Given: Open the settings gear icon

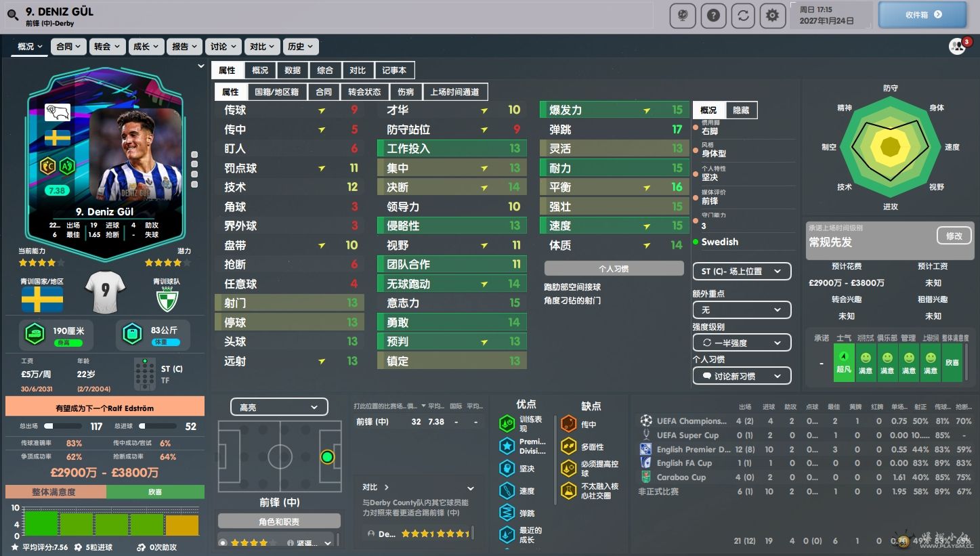Looking at the screenshot, I should (772, 16).
